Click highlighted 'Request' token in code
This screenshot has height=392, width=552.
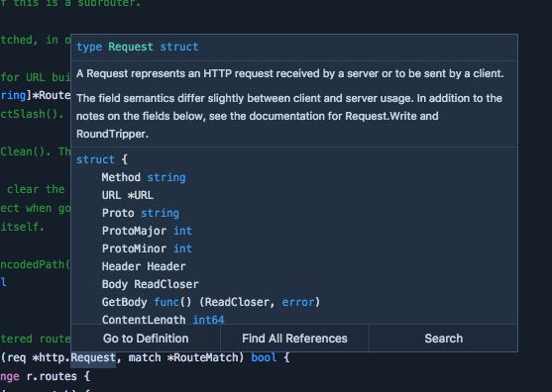[93, 357]
